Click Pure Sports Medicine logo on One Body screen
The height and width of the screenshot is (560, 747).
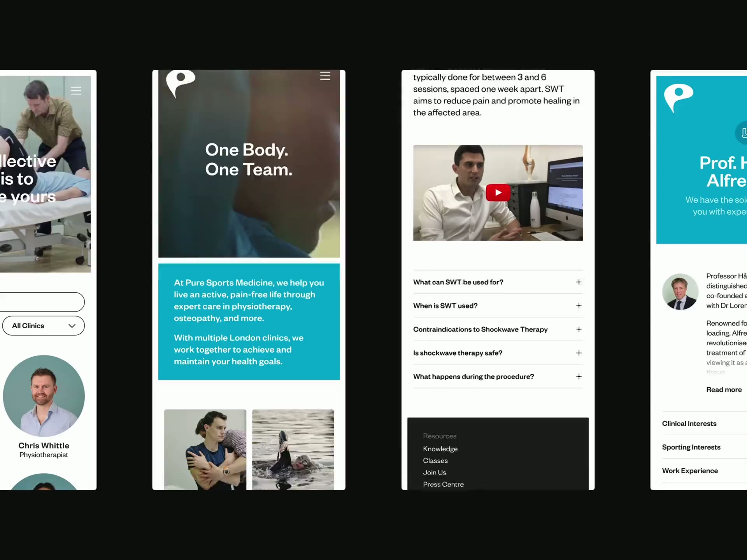pyautogui.click(x=181, y=84)
